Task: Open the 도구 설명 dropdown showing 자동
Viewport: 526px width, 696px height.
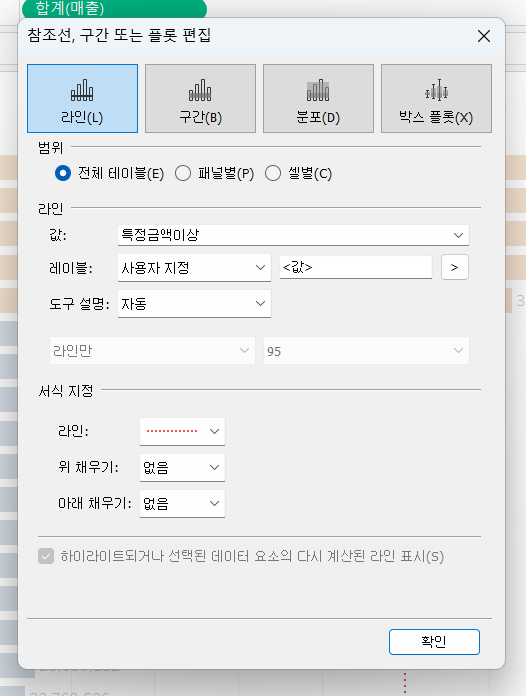Action: coord(194,304)
